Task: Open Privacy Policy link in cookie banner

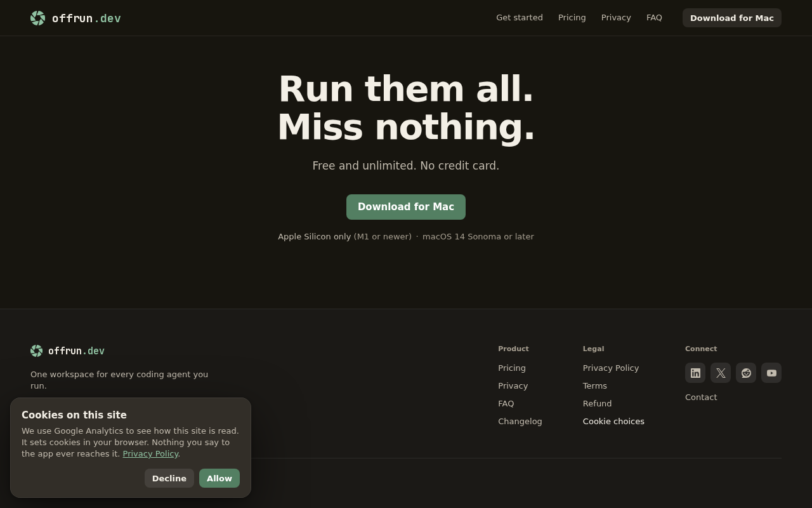Action: click(x=150, y=453)
